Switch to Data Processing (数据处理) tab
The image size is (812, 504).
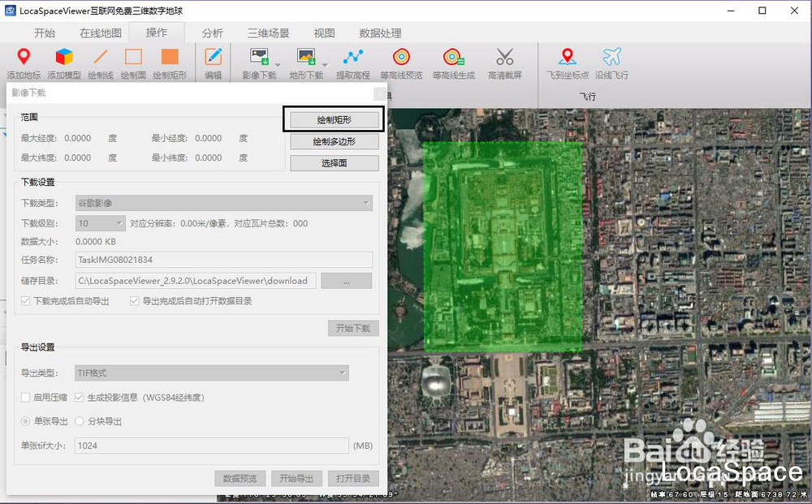pos(380,33)
